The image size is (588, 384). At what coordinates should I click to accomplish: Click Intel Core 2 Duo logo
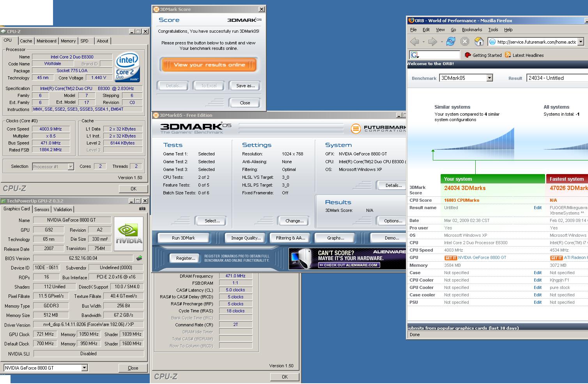(x=128, y=67)
